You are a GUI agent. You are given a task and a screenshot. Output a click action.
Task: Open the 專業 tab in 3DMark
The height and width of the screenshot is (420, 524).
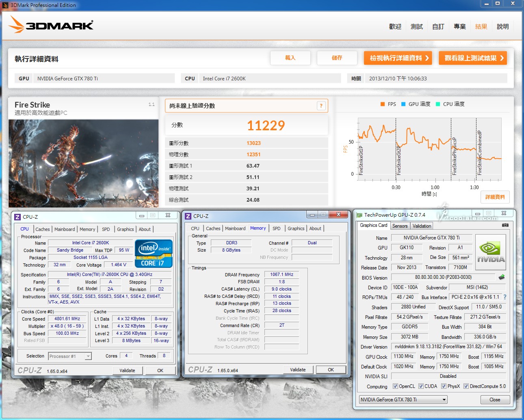click(460, 26)
